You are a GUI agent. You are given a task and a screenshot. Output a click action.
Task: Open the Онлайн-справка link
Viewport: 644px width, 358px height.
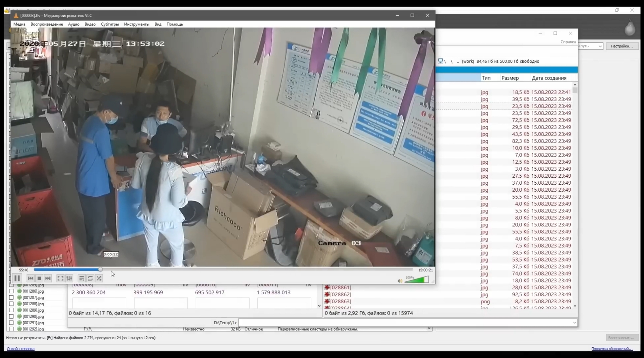coord(21,349)
